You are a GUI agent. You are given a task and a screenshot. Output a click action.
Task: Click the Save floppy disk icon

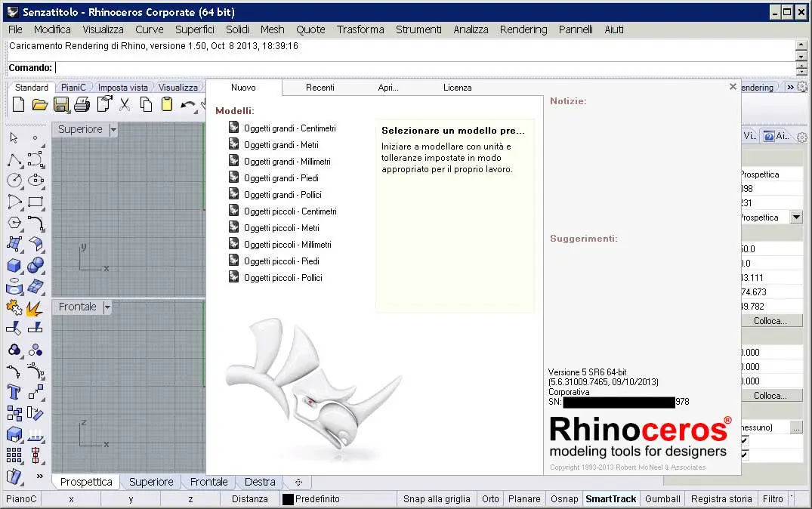coord(61,105)
